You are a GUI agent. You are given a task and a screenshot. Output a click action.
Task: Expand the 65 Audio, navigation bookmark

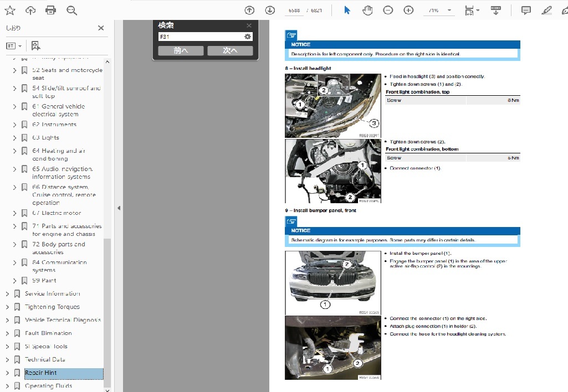coord(14,169)
